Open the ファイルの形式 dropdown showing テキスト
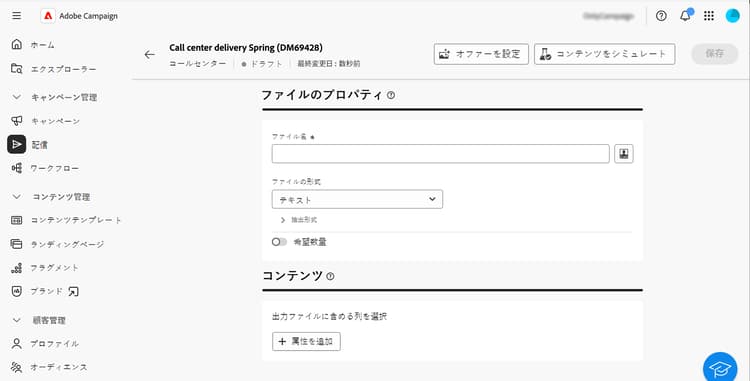This screenshot has height=381, width=750. click(357, 199)
